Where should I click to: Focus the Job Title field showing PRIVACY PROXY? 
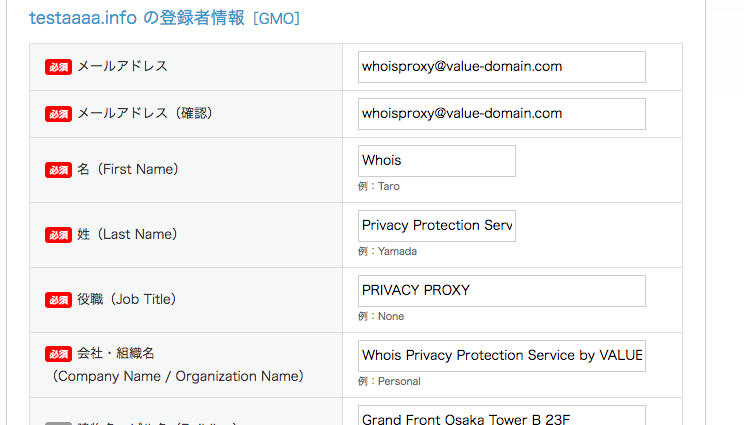pyautogui.click(x=502, y=291)
